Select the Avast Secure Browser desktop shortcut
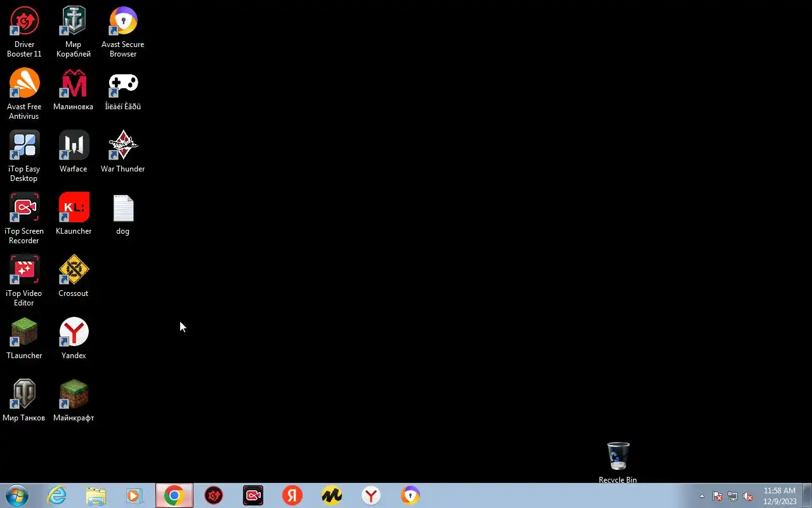This screenshot has width=812, height=508. (x=123, y=32)
